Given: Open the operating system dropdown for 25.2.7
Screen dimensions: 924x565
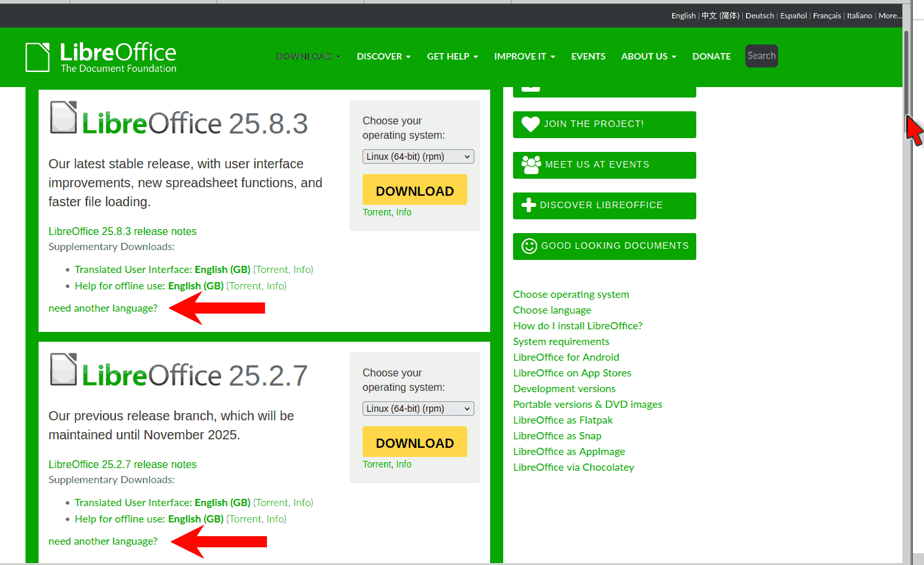Looking at the screenshot, I should pyautogui.click(x=418, y=409).
